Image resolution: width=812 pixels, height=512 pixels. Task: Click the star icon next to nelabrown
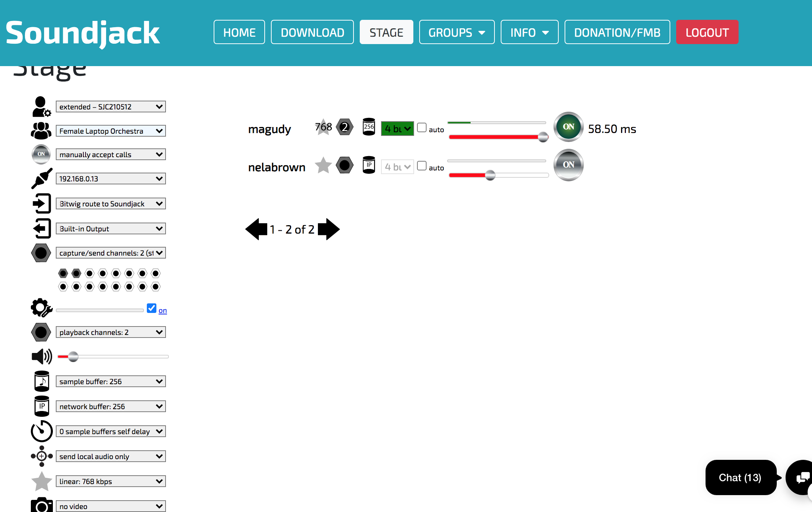[x=323, y=166]
